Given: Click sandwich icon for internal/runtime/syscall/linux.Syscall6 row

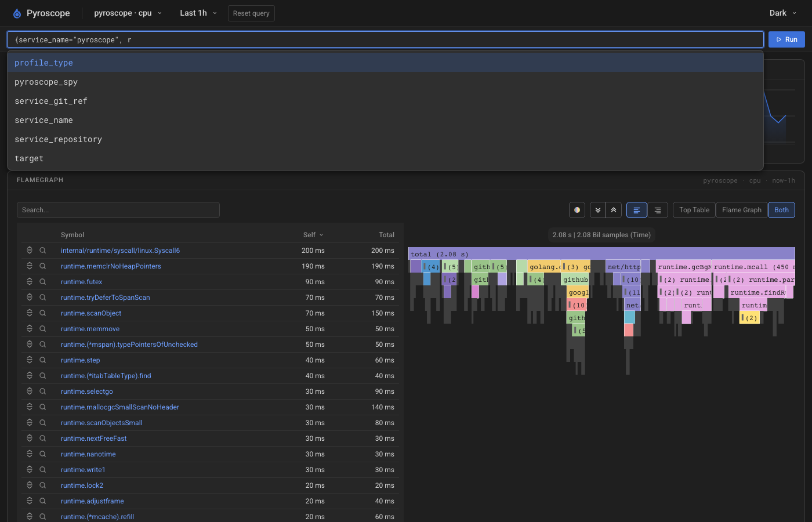Looking at the screenshot, I should tap(30, 251).
